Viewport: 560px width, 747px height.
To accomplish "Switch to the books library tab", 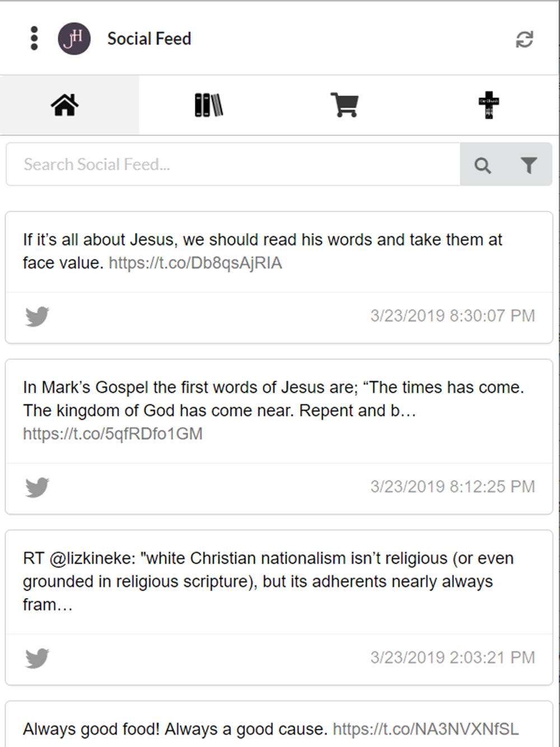I will tap(209, 105).
